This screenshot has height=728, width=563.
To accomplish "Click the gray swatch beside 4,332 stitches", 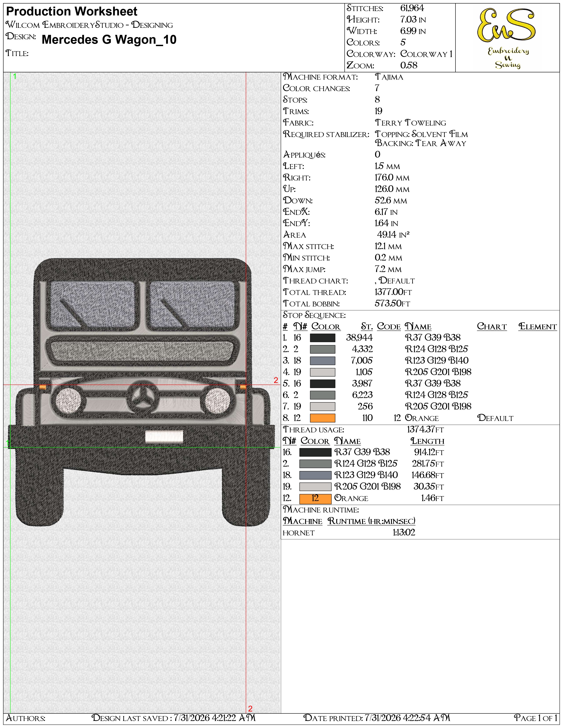I will [323, 349].
